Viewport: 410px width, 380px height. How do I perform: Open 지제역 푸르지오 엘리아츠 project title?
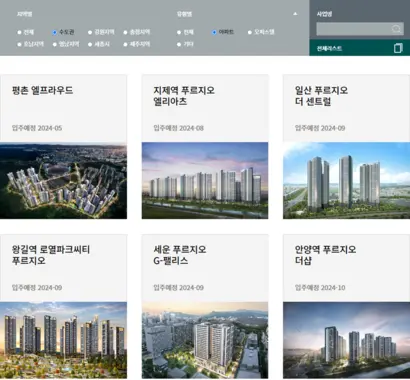click(x=184, y=96)
